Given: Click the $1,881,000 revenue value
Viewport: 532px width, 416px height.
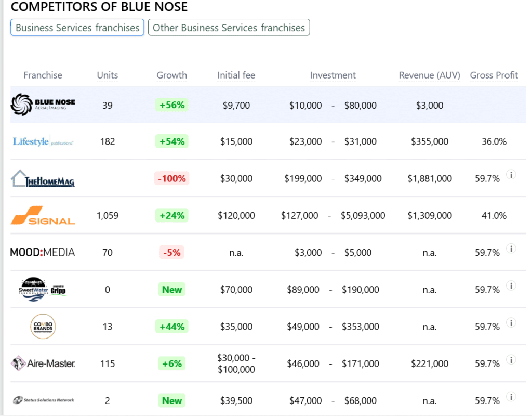Looking at the screenshot, I should (x=430, y=179).
